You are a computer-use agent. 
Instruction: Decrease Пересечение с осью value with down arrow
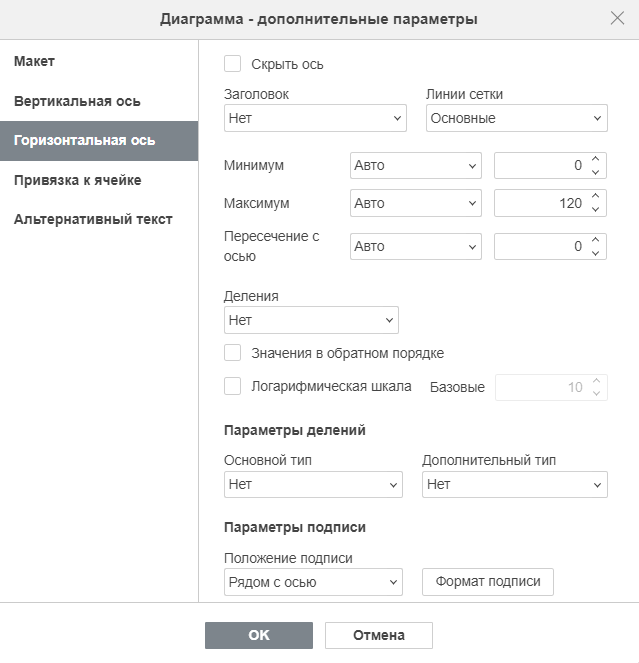pyautogui.click(x=595, y=253)
